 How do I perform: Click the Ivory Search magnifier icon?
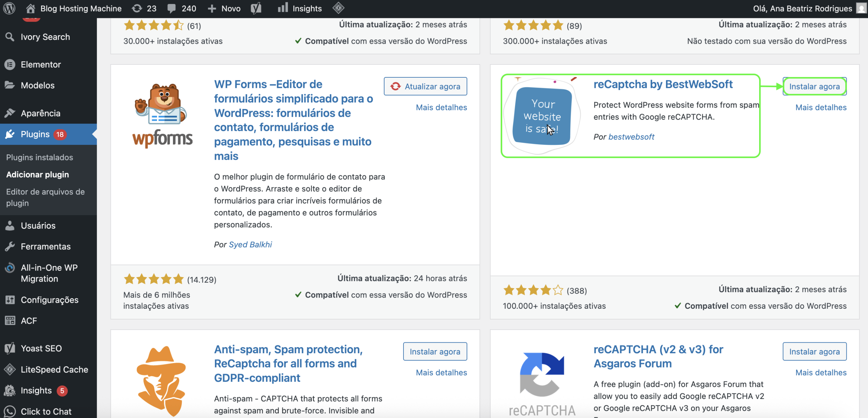[10, 37]
